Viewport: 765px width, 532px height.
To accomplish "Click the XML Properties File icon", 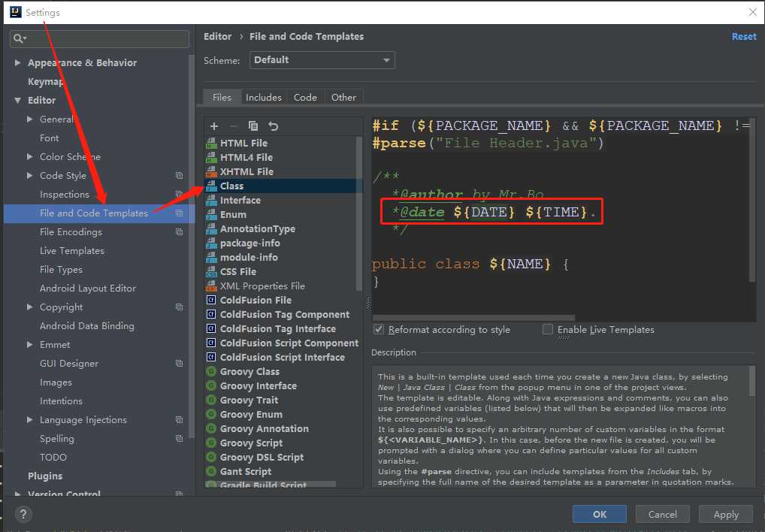I will tap(211, 286).
